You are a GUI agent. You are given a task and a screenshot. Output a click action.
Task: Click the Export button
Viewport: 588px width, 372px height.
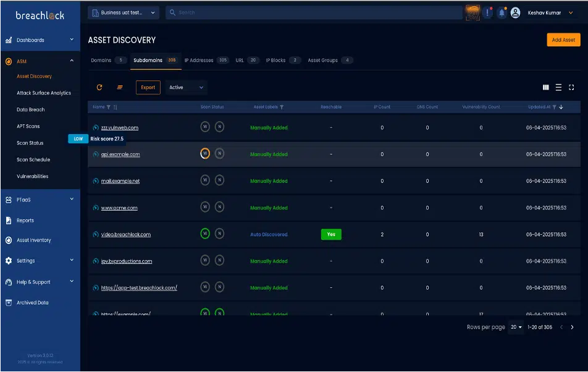[148, 87]
